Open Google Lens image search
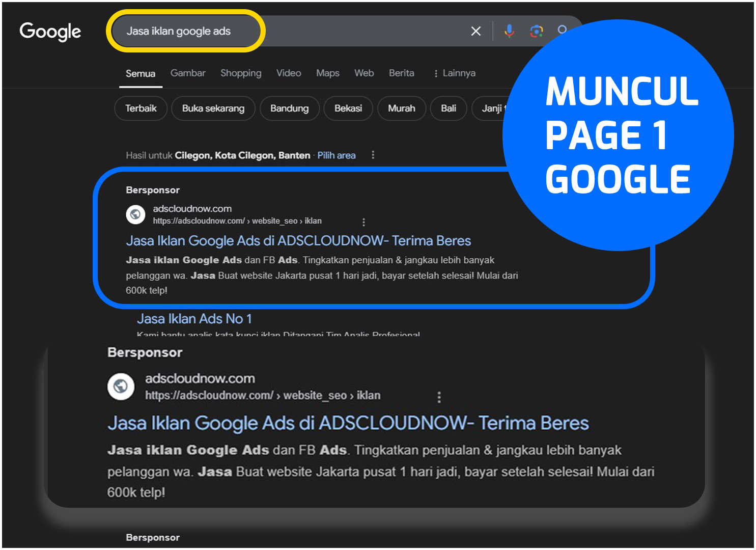Viewport: 756px width, 550px height. click(x=536, y=31)
